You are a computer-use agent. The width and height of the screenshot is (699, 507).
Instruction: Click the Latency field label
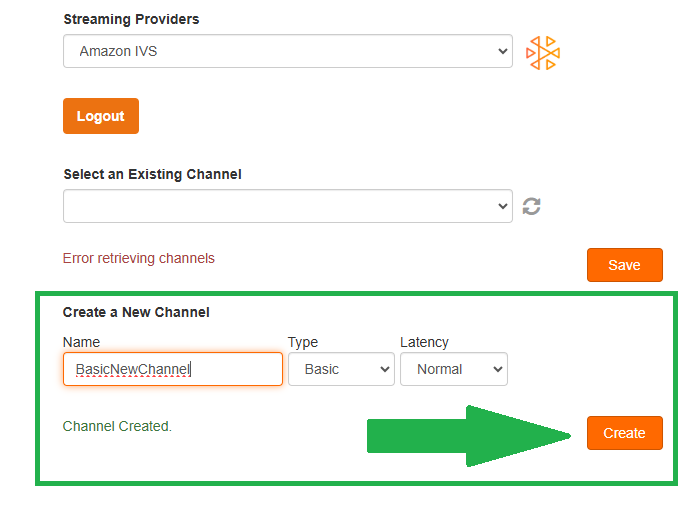pos(424,342)
